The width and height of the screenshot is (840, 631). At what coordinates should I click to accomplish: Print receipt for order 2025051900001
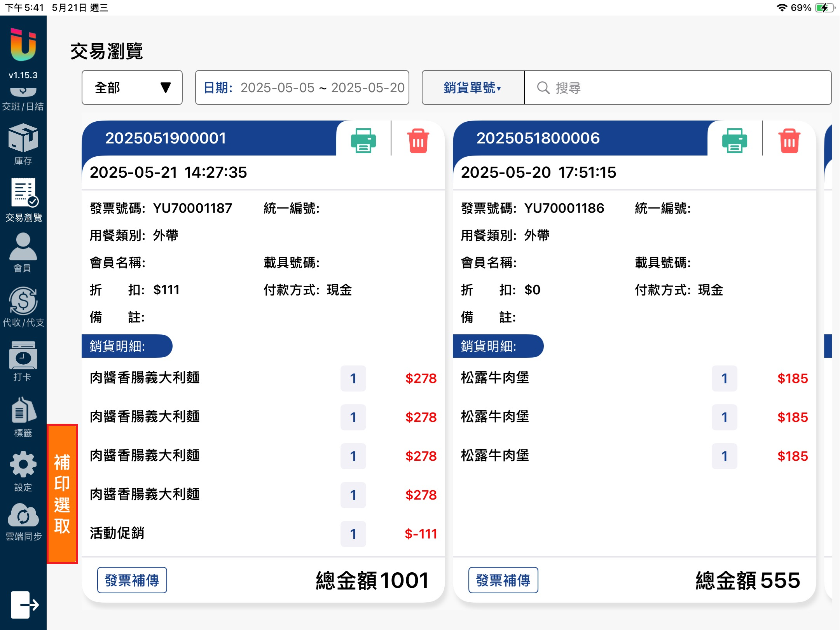point(363,140)
